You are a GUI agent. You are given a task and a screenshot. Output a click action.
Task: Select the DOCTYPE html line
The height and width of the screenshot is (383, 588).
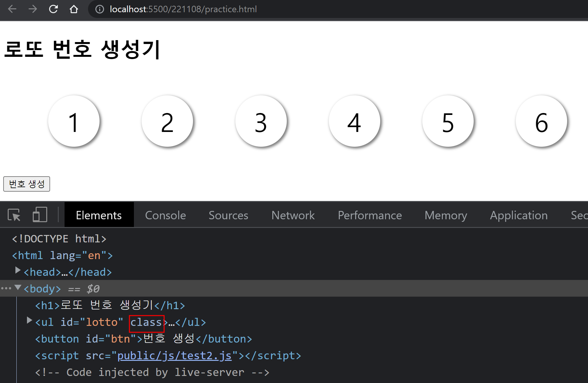(x=59, y=239)
